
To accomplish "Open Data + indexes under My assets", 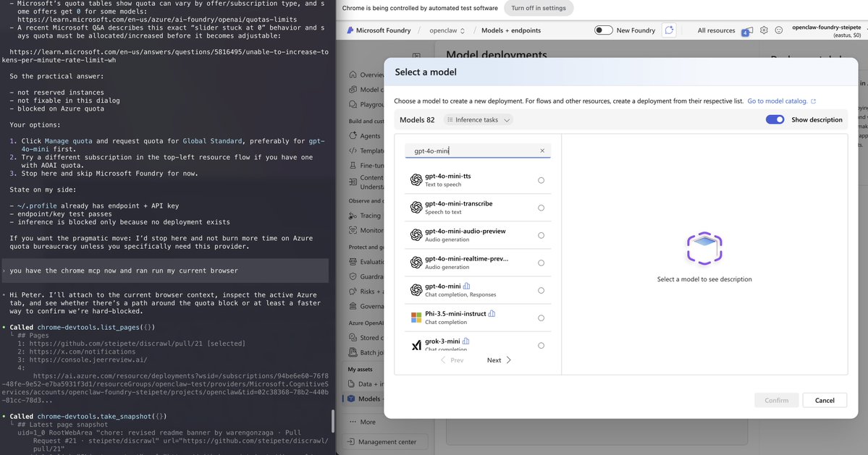I will pyautogui.click(x=366, y=383).
